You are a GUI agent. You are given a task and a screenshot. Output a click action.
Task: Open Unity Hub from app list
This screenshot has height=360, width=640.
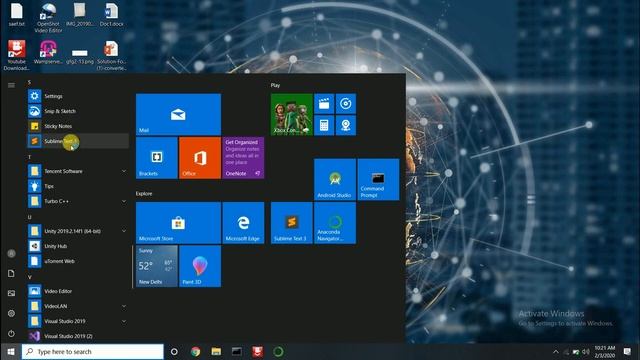78,246
